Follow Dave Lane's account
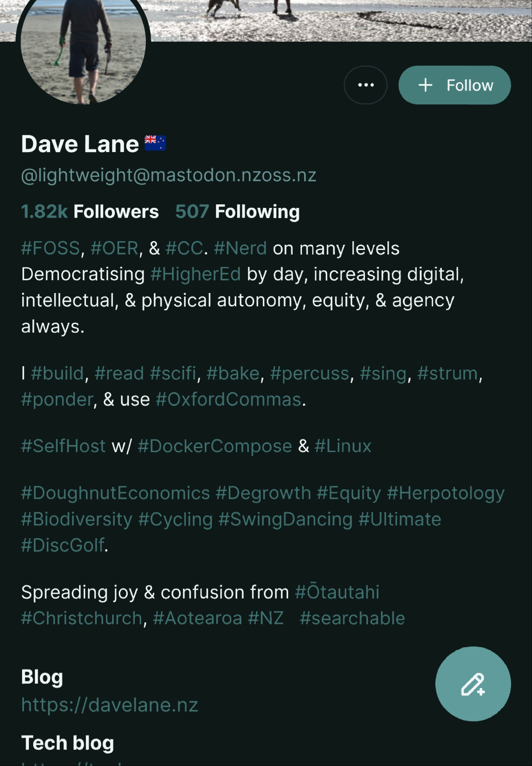The image size is (532, 766). click(x=454, y=85)
